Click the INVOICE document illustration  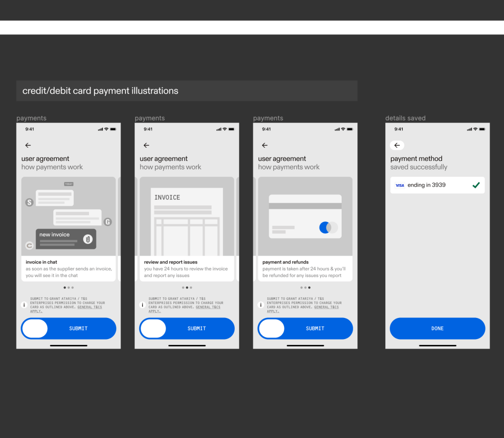[x=187, y=221]
